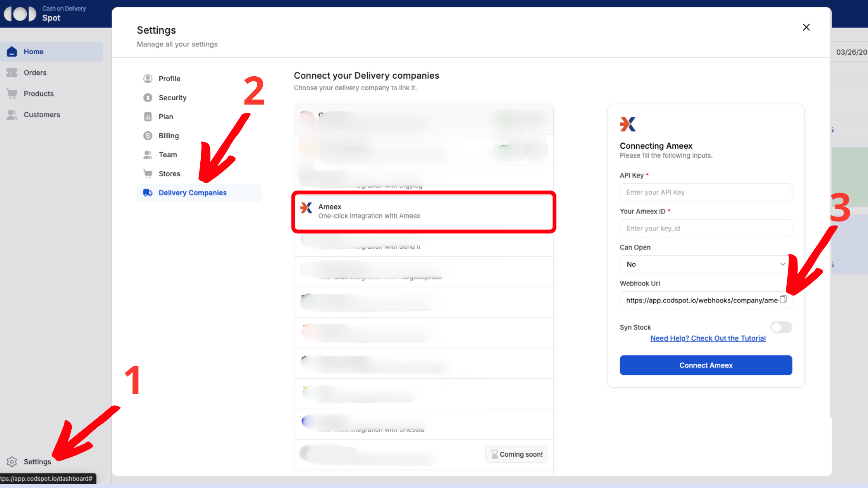This screenshot has width=868, height=488.
Task: Click the Plan chart icon
Action: pyautogui.click(x=148, y=117)
